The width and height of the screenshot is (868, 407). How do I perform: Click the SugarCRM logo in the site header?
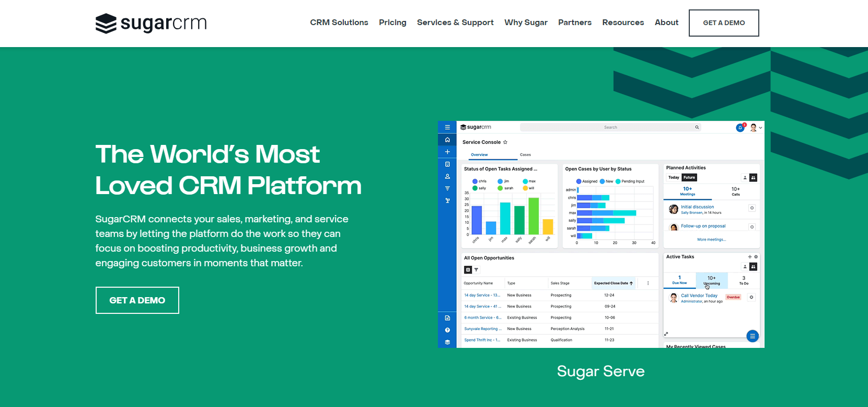pyautogui.click(x=151, y=23)
